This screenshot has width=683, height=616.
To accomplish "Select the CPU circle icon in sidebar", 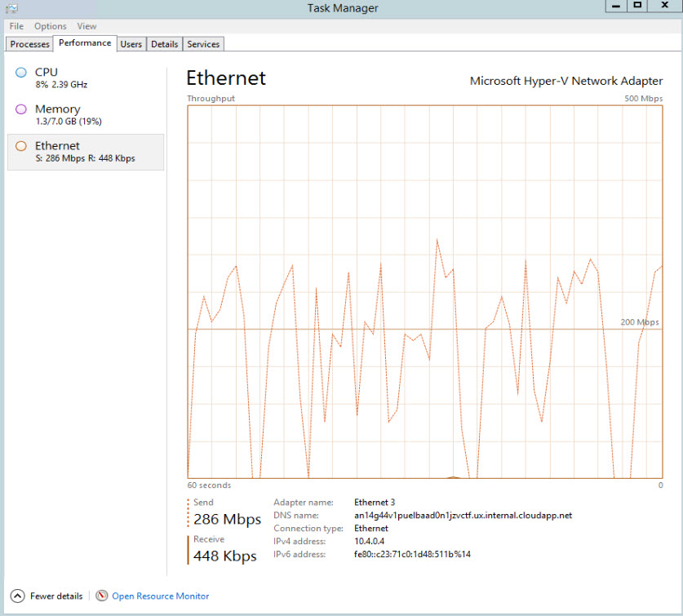I will click(x=20, y=72).
